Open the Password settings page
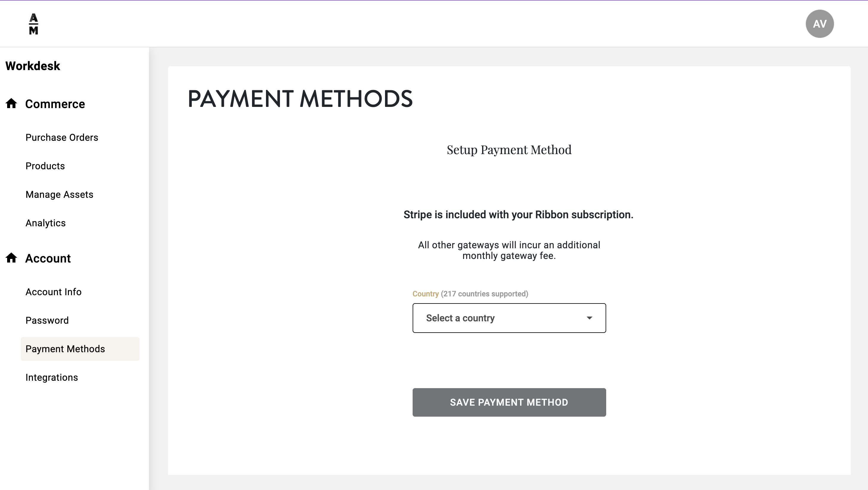The width and height of the screenshot is (868, 490). (x=47, y=320)
